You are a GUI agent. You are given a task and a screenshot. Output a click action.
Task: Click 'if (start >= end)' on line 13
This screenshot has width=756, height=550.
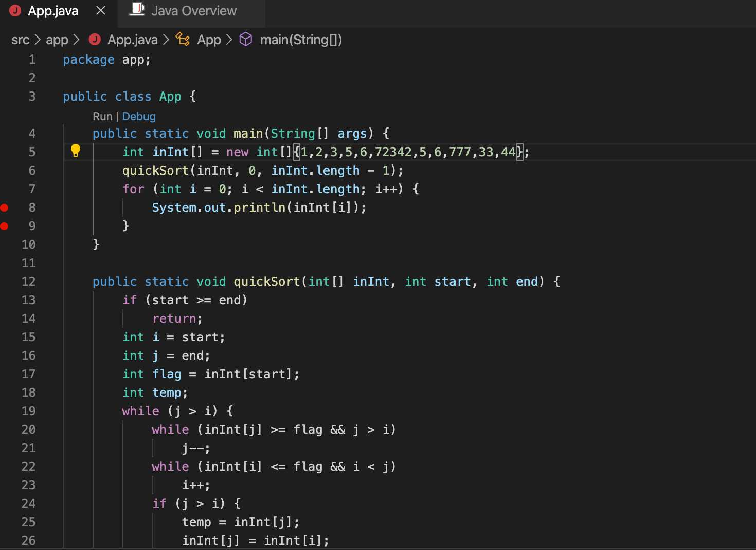pos(185,300)
